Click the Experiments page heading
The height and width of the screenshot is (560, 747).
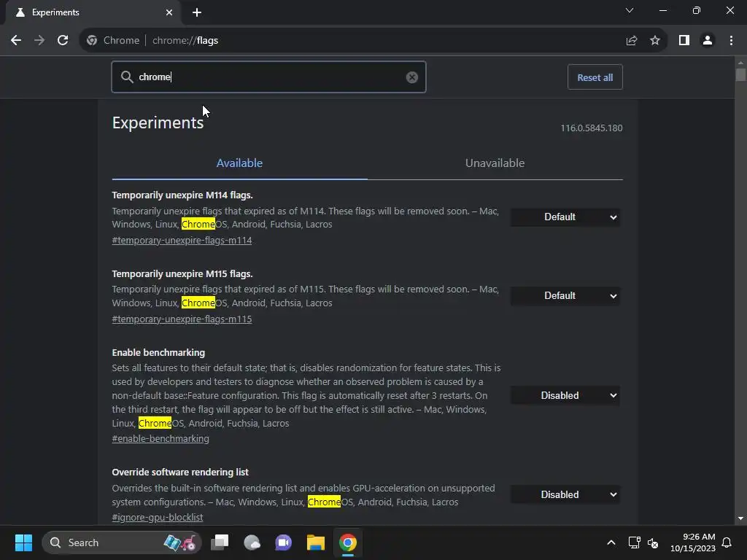[x=158, y=122]
